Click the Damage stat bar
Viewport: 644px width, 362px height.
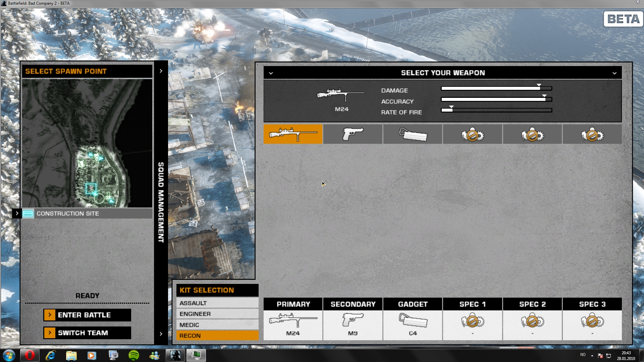click(496, 88)
